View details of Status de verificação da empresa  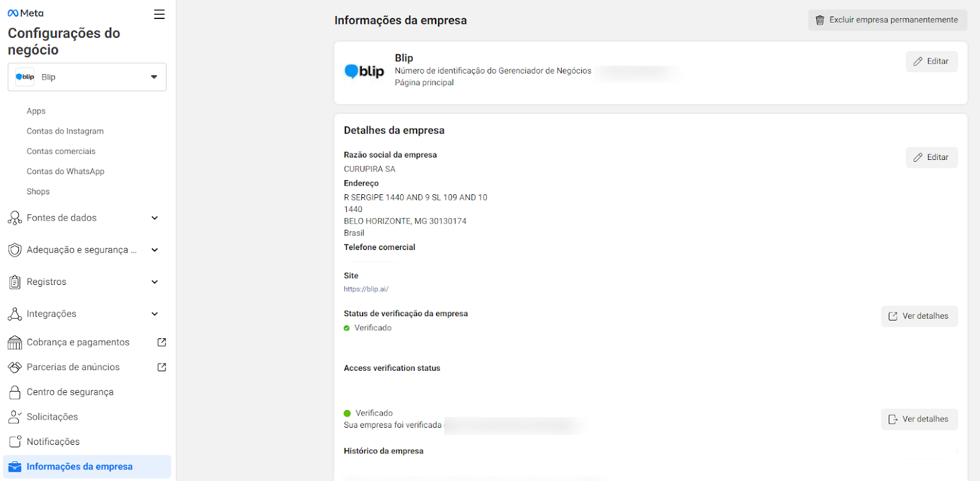pyautogui.click(x=919, y=316)
